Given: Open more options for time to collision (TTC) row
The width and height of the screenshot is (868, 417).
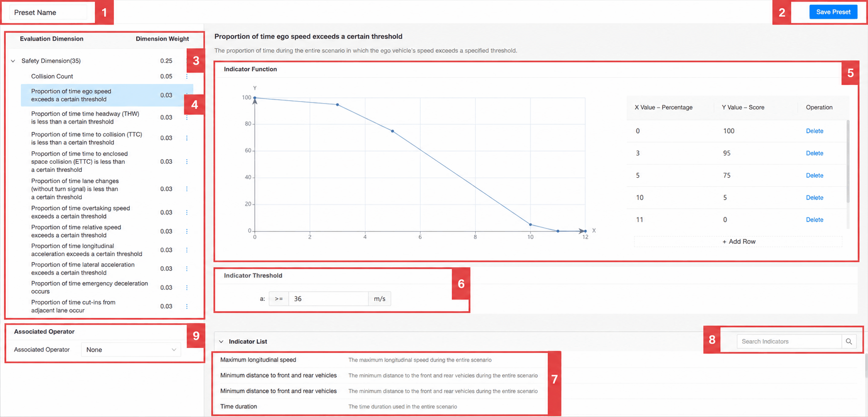Looking at the screenshot, I should (x=187, y=138).
